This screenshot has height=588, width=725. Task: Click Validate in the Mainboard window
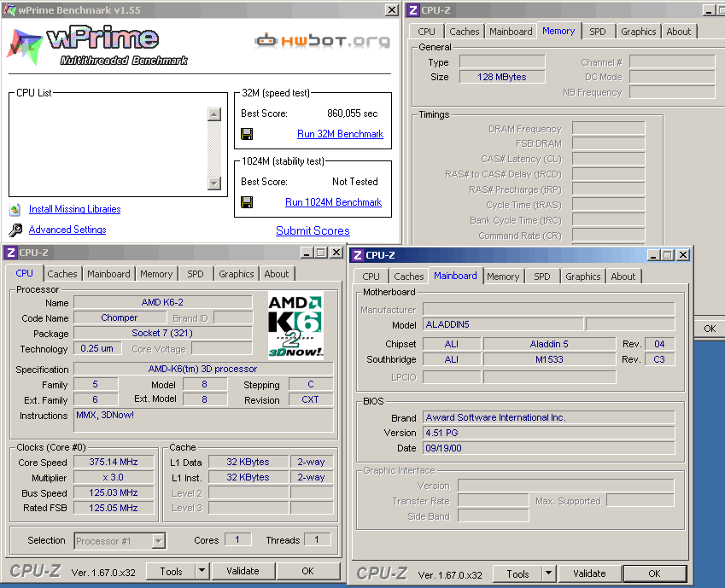click(x=589, y=573)
